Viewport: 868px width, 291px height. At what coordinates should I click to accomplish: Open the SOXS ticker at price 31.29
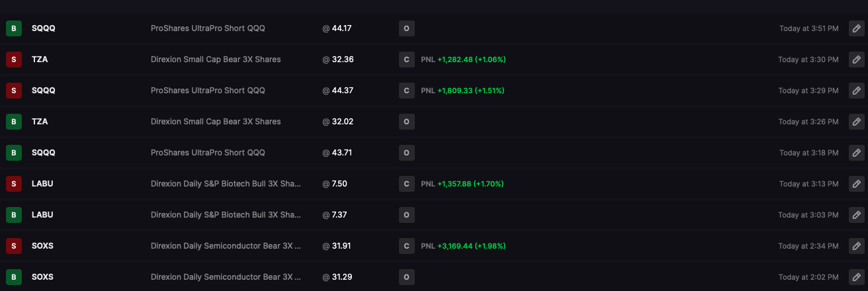point(42,277)
